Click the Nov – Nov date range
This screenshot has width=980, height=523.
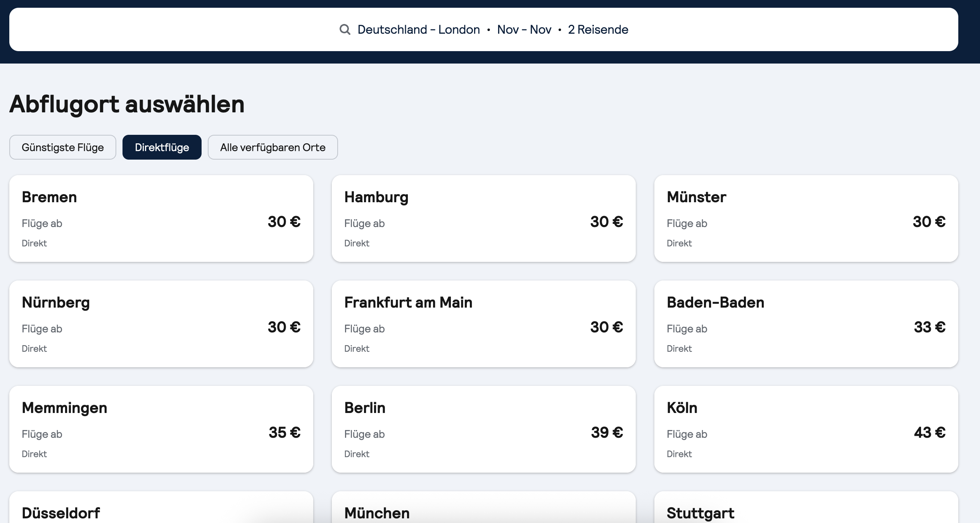pos(524,29)
